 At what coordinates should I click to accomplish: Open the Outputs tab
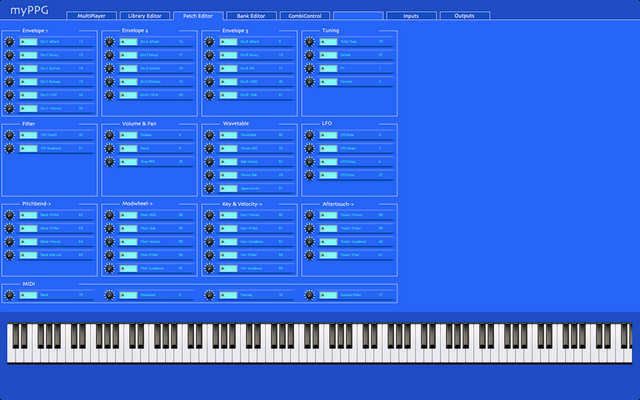tap(464, 16)
